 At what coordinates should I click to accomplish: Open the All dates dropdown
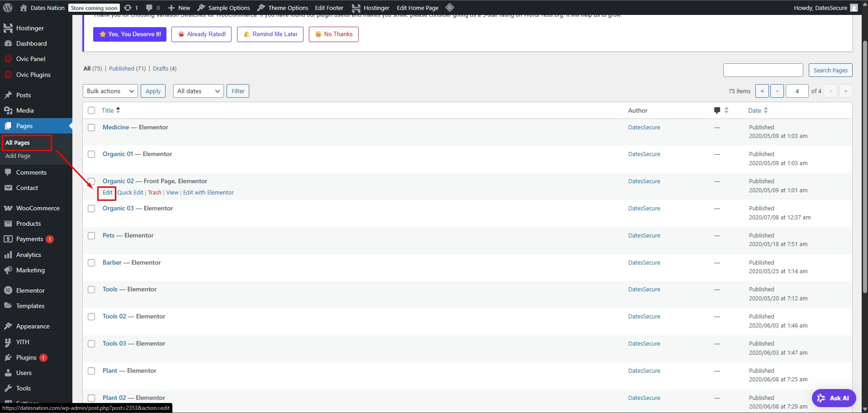[199, 91]
